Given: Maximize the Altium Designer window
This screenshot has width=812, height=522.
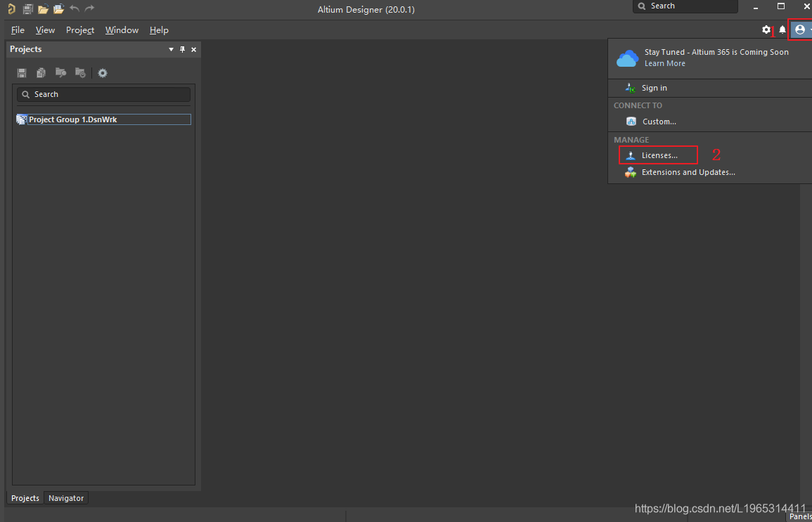Looking at the screenshot, I should coord(781,6).
